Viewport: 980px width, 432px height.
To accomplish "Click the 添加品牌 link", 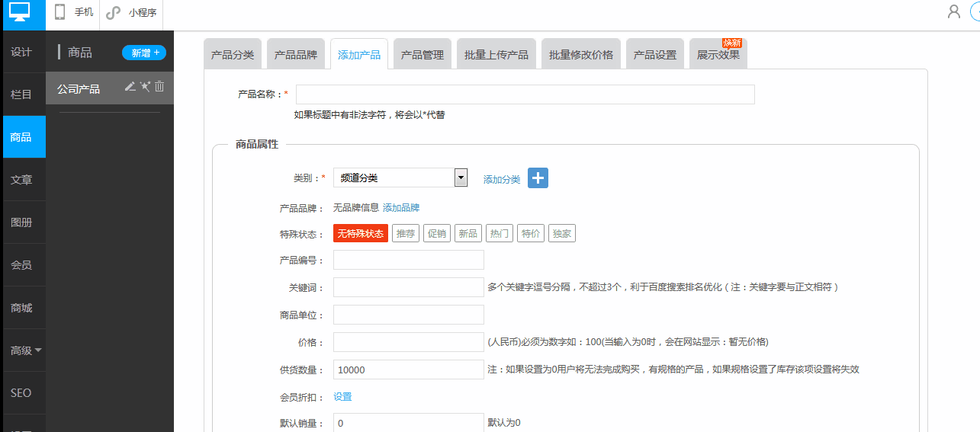I will coord(401,207).
